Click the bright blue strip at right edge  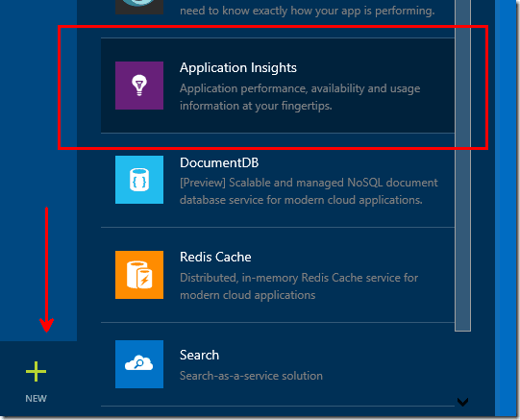508,209
